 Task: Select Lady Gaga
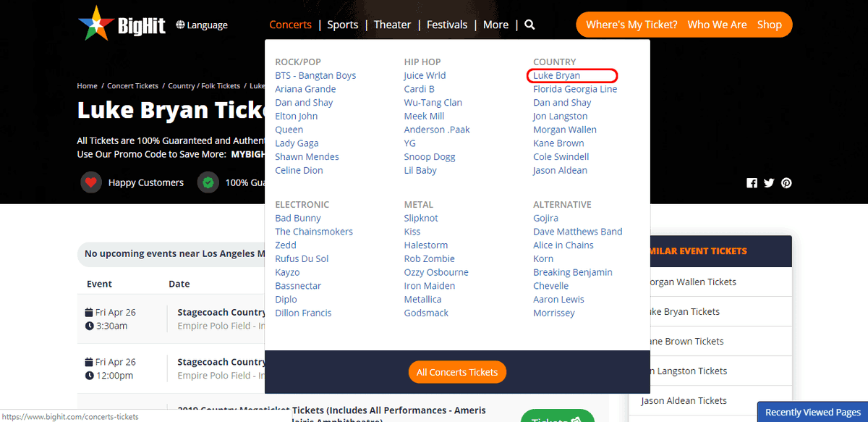(x=297, y=143)
